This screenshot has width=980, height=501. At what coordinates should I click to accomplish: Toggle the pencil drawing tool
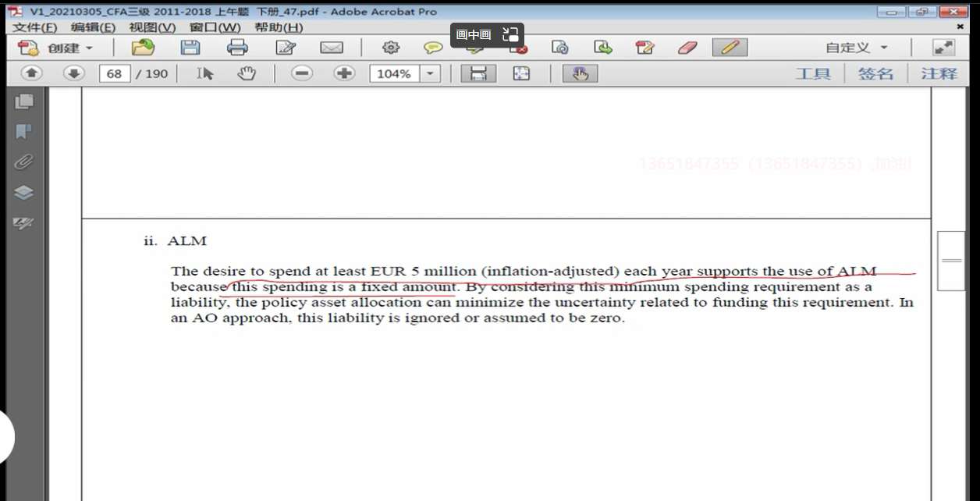[730, 48]
